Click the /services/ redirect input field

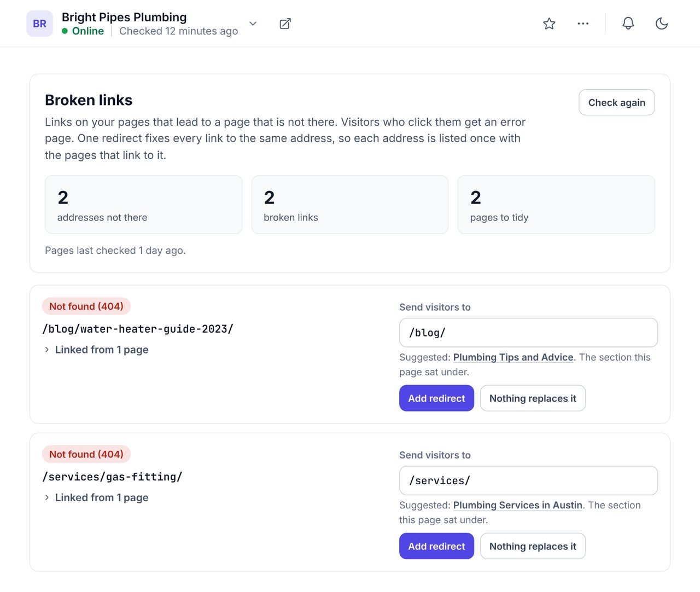528,480
